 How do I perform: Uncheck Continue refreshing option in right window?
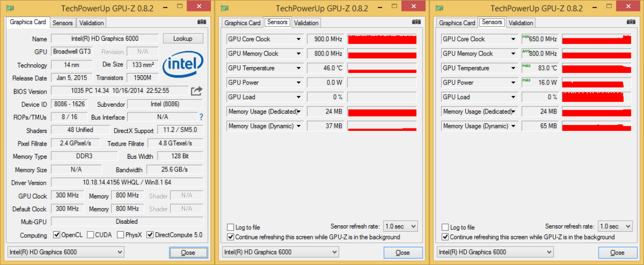click(x=445, y=237)
